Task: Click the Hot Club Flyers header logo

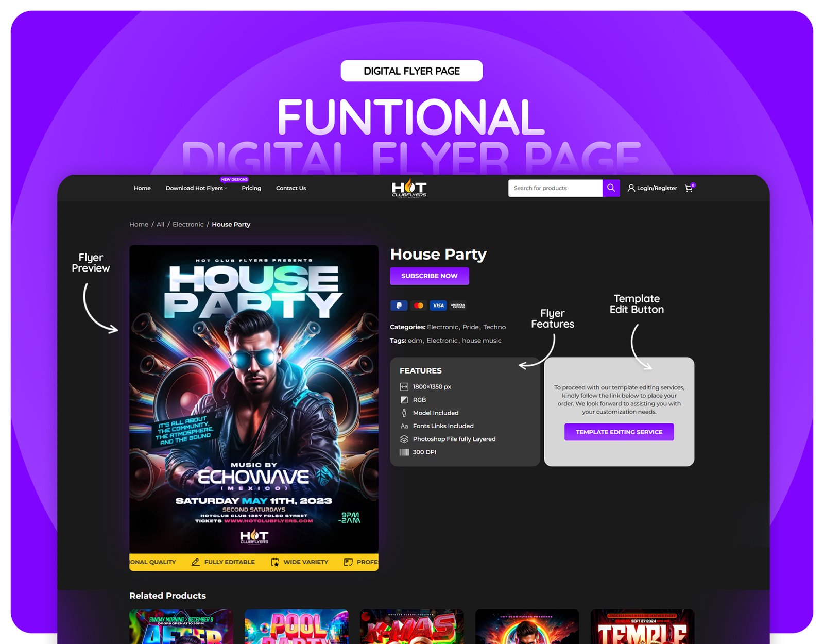Action: click(x=409, y=188)
